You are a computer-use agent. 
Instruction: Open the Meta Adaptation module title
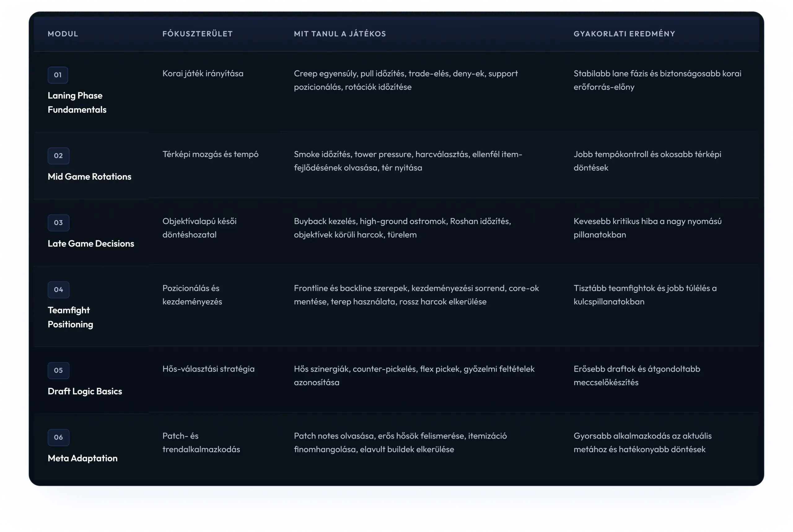(82, 458)
